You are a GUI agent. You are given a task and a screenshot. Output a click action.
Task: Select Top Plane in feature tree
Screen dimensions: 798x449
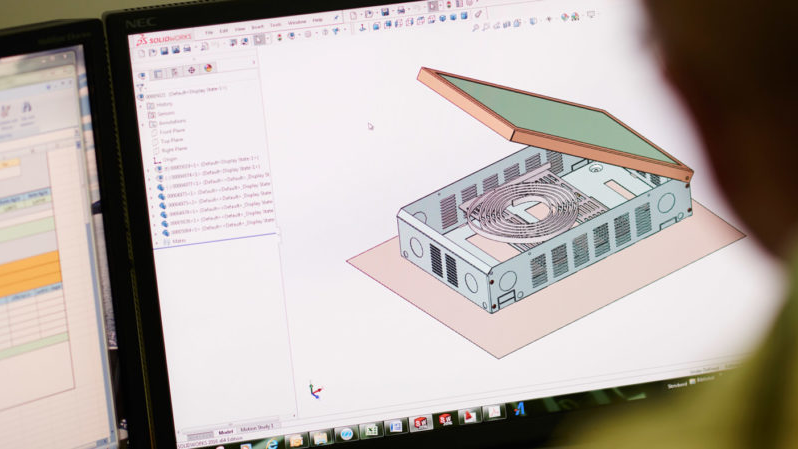tap(168, 141)
